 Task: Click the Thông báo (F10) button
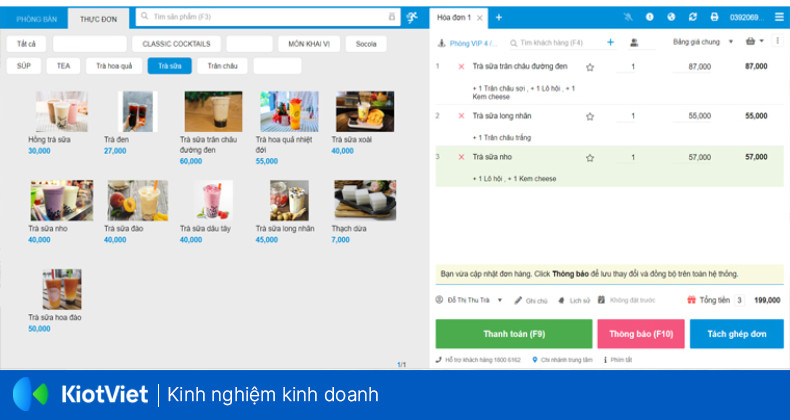(641, 334)
